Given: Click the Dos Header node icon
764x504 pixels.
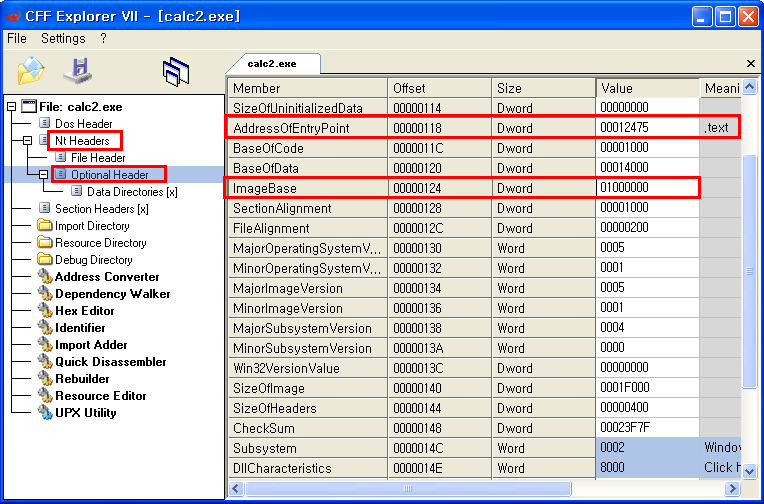Looking at the screenshot, I should [x=45, y=123].
